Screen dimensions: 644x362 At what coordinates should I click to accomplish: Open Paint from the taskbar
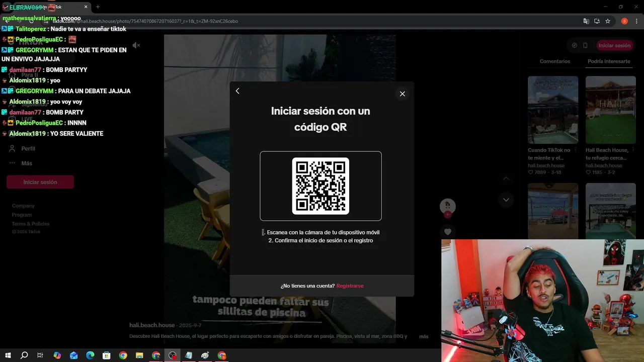coord(205,355)
